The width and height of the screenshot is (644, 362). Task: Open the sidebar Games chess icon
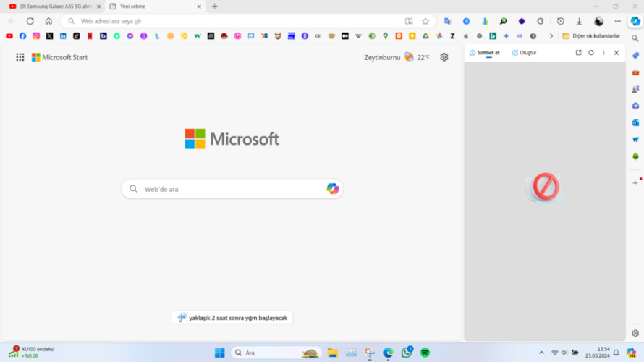pos(635,89)
